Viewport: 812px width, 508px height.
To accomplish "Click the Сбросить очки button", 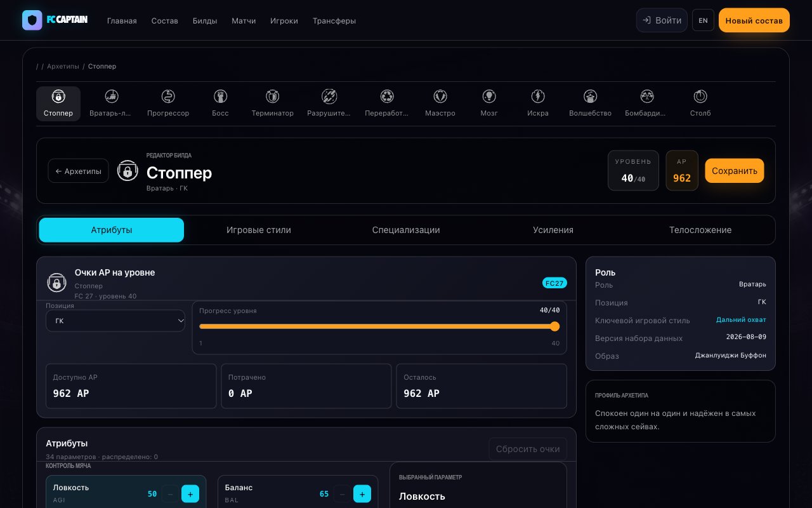I will click(528, 449).
